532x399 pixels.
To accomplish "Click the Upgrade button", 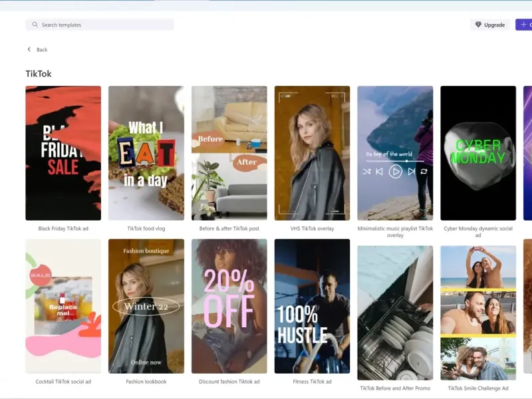I will point(489,25).
